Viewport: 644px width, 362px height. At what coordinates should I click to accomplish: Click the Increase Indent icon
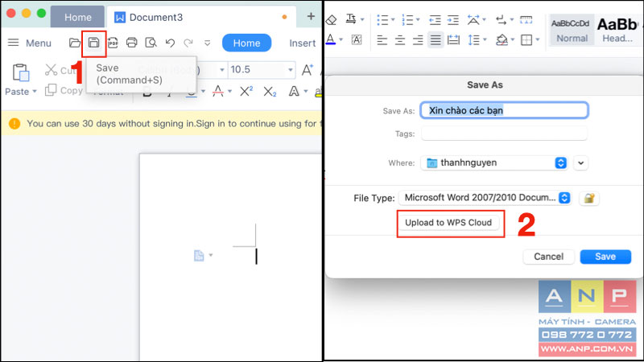click(x=453, y=19)
